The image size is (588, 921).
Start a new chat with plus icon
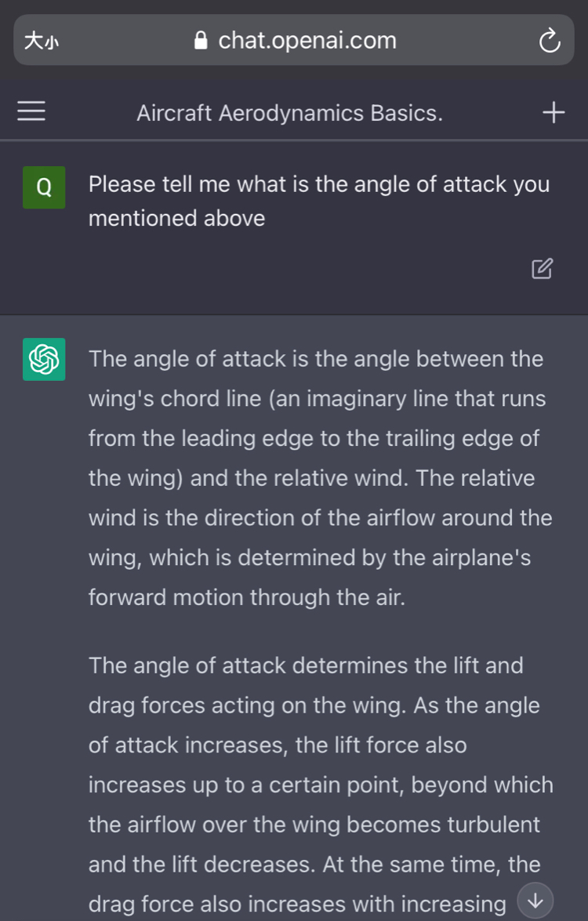[554, 112]
